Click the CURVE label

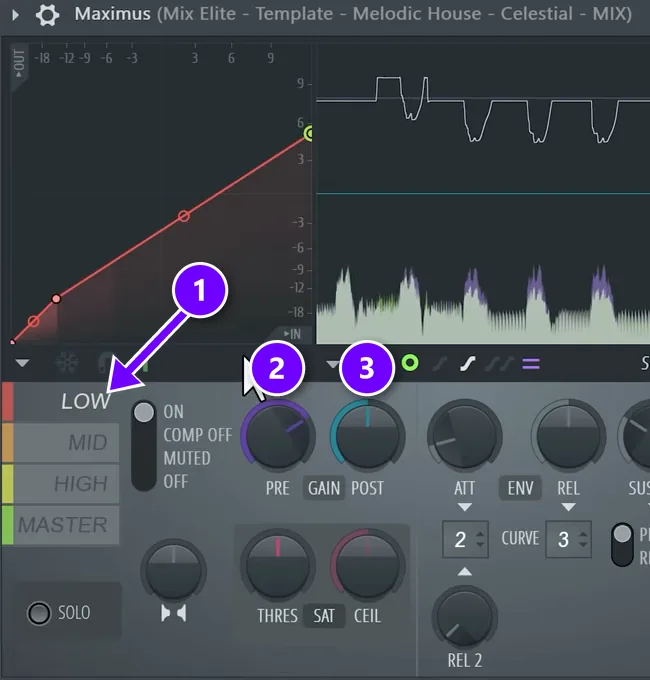coord(520,539)
